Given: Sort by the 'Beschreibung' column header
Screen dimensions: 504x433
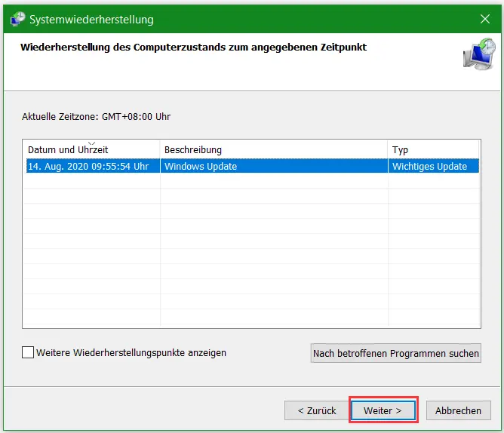Looking at the screenshot, I should coord(193,150).
